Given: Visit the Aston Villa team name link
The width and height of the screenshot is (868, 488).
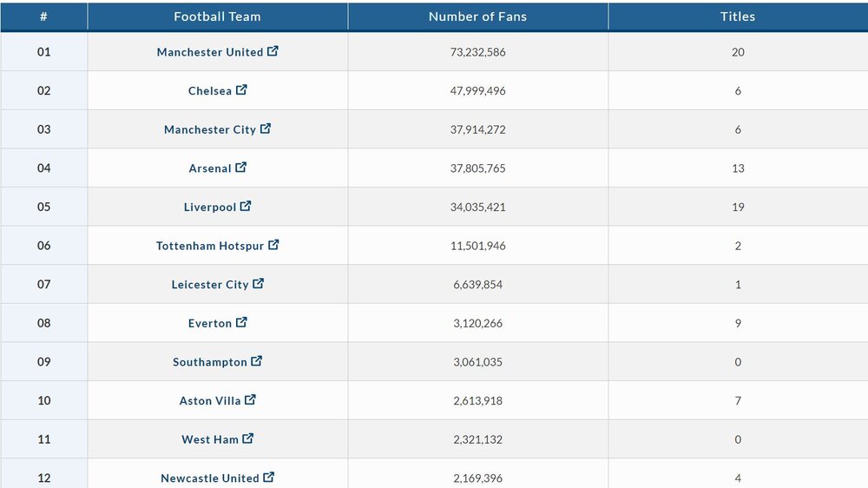Looking at the screenshot, I should pos(210,401).
